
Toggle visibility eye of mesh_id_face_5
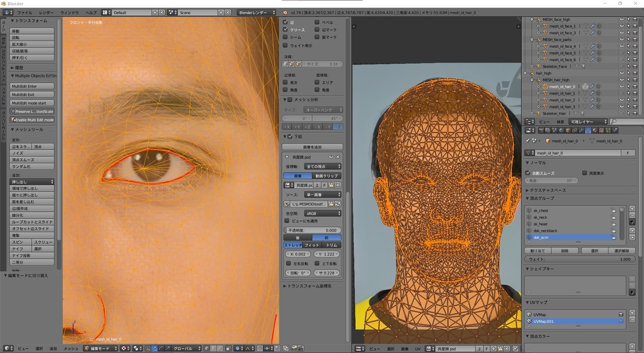622,53
